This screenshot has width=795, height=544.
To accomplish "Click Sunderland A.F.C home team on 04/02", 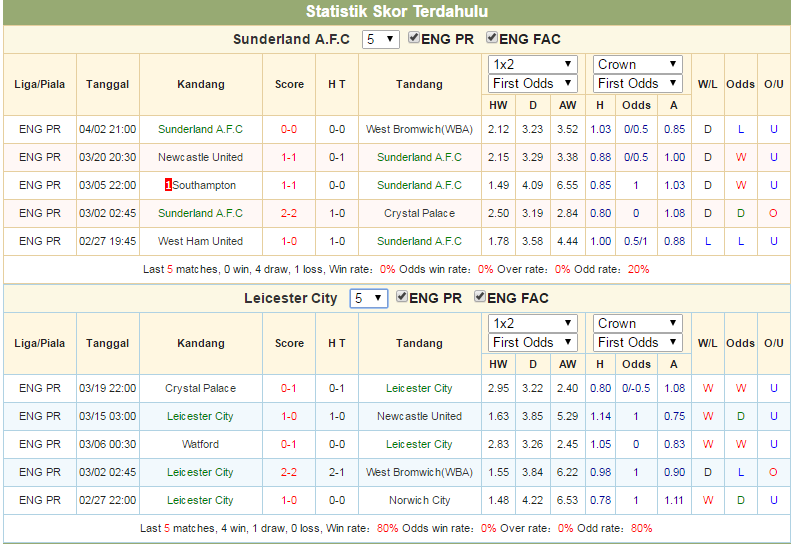I will click(200, 129).
